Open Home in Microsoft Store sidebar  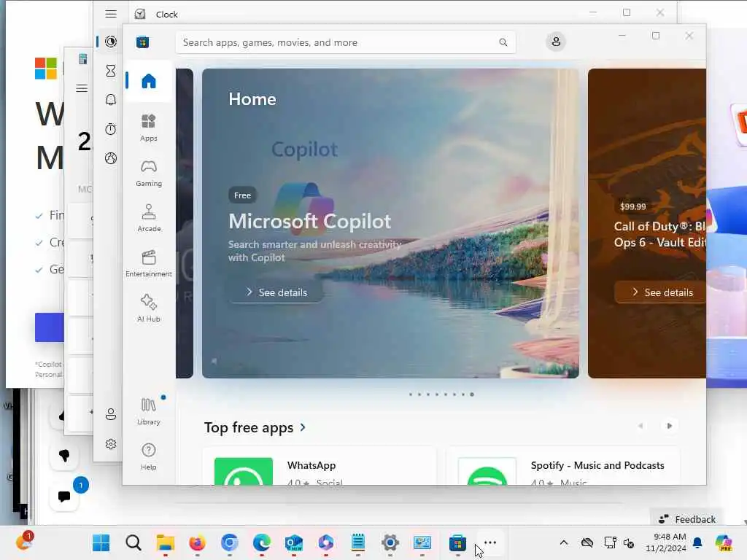[149, 82]
